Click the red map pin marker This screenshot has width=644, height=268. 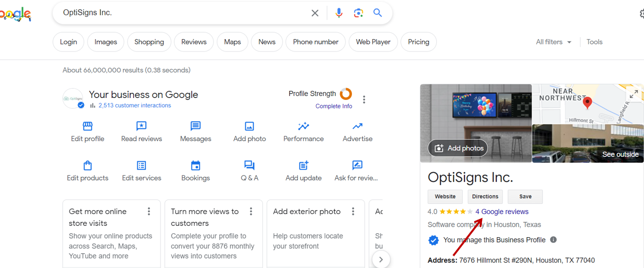(587, 103)
